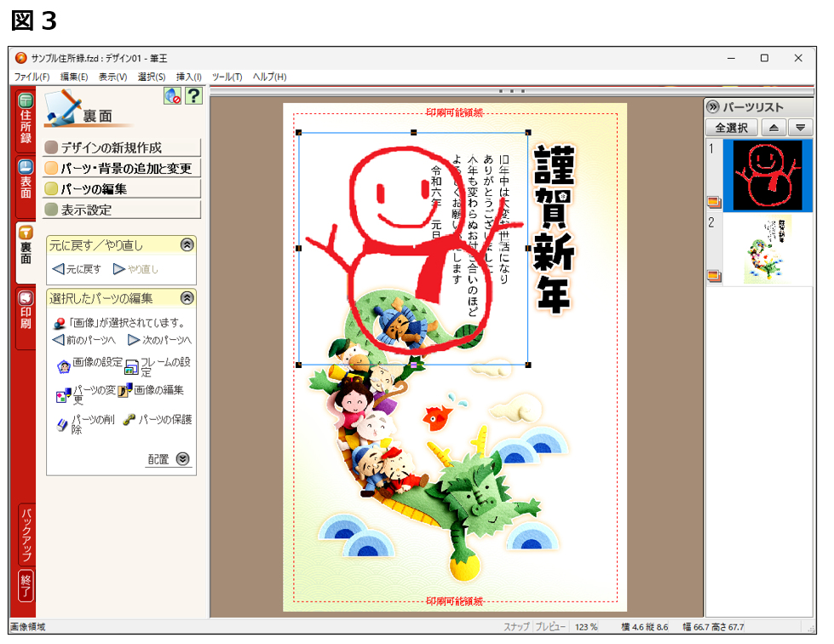Viewport: 834px width, 644px height.
Task: Collapse the 元に戻す／やり直し section
Action: (187, 244)
